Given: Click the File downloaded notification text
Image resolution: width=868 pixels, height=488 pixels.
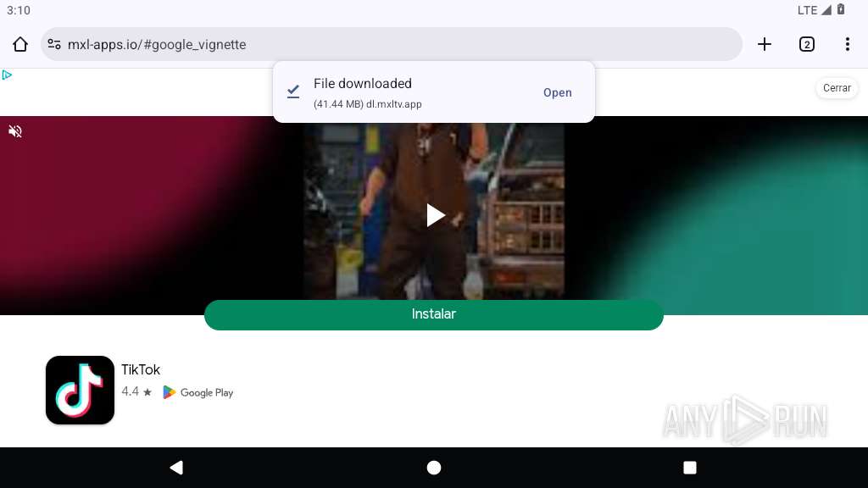Looking at the screenshot, I should tap(363, 84).
